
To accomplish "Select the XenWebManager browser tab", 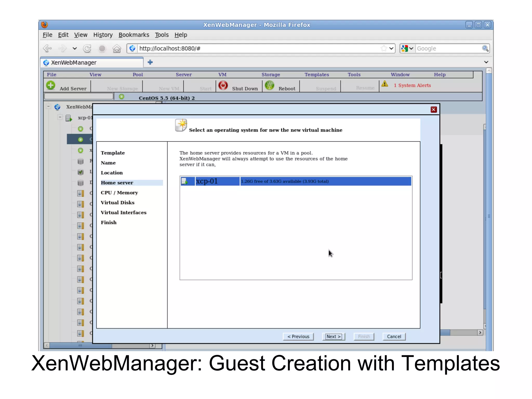I will click(x=92, y=63).
